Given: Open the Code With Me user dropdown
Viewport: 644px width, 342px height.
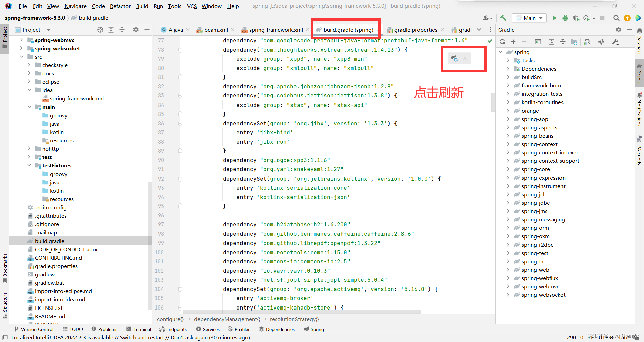Looking at the screenshot, I should (x=488, y=18).
